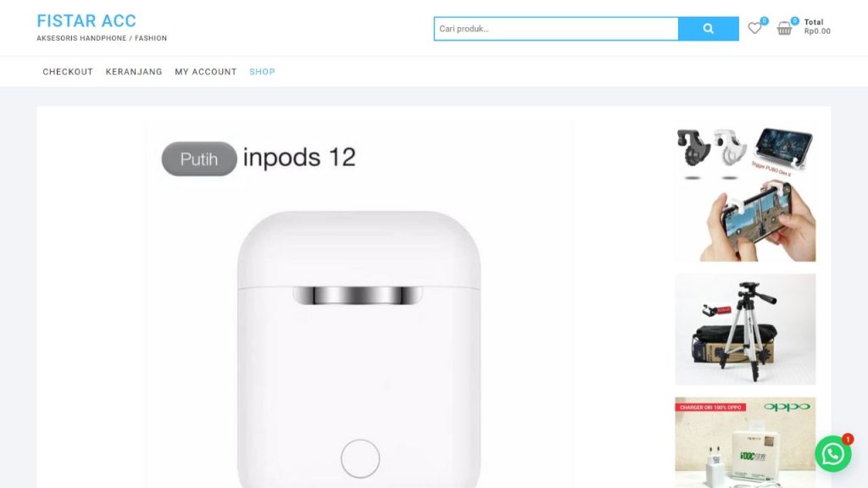Click the FISTAR ACC site title

click(86, 21)
